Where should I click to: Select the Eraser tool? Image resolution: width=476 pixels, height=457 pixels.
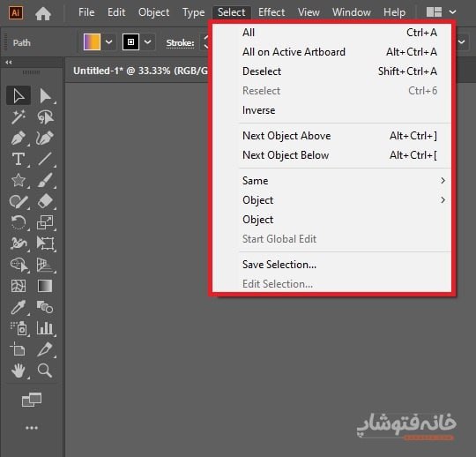[x=46, y=201]
